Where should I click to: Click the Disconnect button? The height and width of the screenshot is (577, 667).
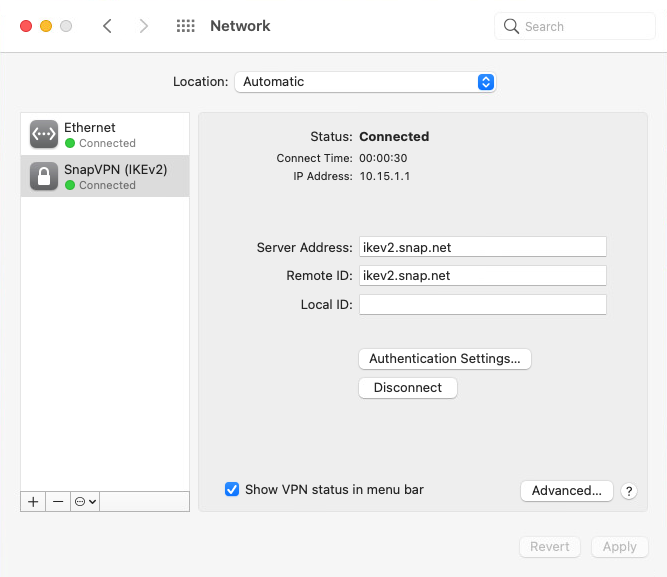(408, 388)
